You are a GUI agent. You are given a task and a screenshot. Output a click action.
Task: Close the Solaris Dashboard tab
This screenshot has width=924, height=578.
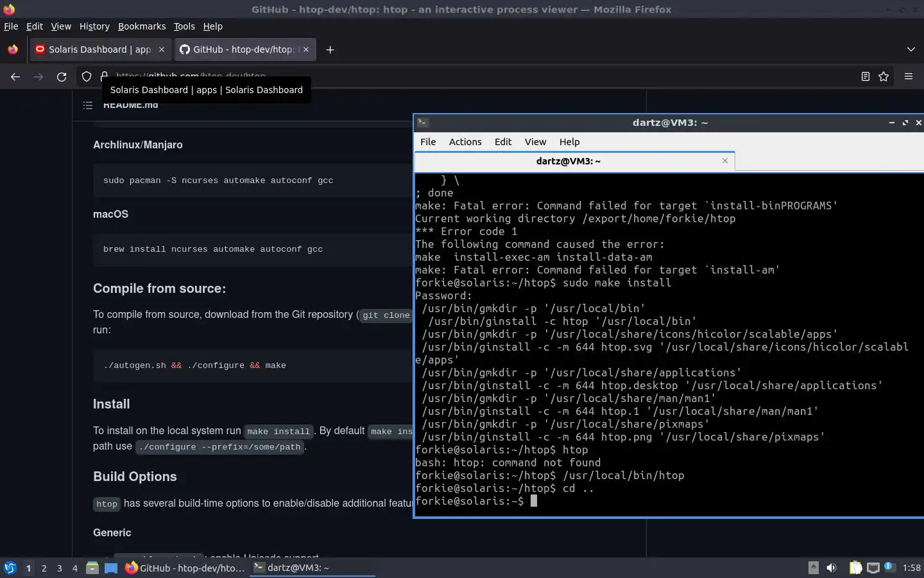(162, 49)
